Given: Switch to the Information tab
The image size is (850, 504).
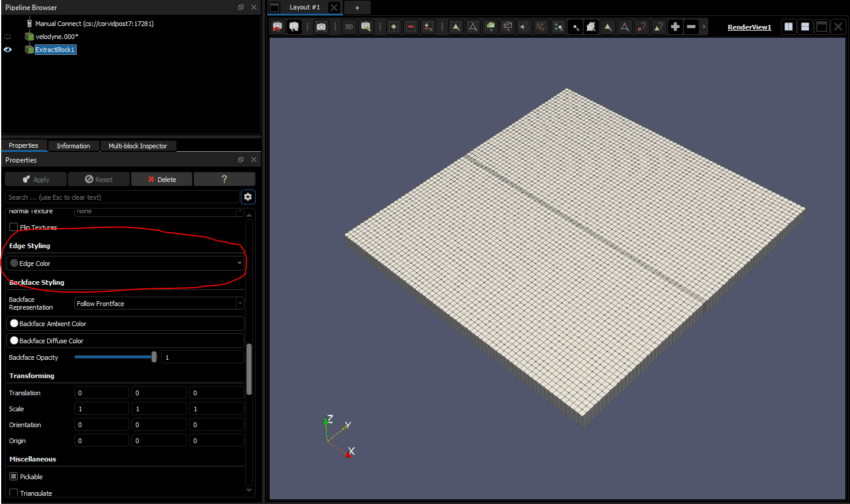Looking at the screenshot, I should pos(73,146).
